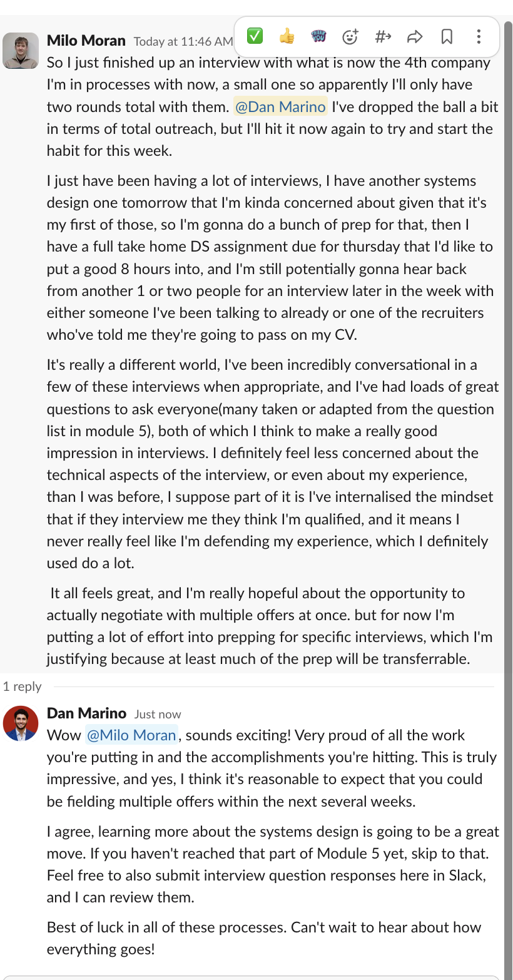Open Dan Marino's profile picture
Screen dimensions: 513x980
(21, 723)
